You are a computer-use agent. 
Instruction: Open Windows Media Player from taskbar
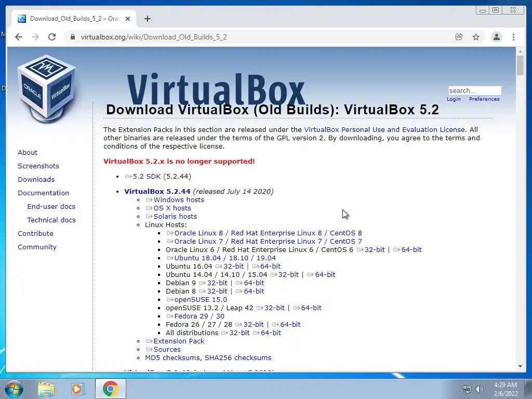point(77,389)
